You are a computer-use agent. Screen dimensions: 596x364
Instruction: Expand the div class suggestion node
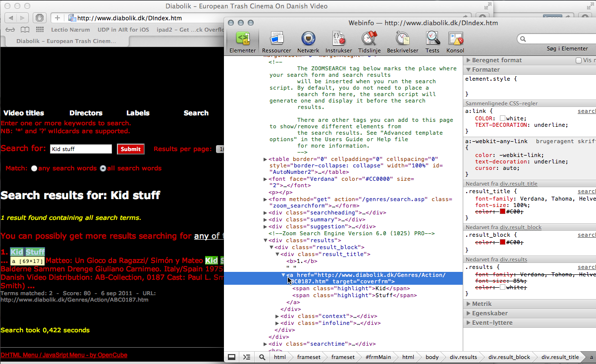click(265, 226)
